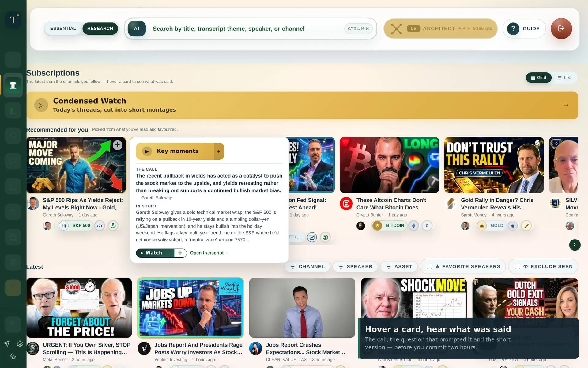588x368 pixels.
Task: Click the AI search assistant badge
Action: 137,29
